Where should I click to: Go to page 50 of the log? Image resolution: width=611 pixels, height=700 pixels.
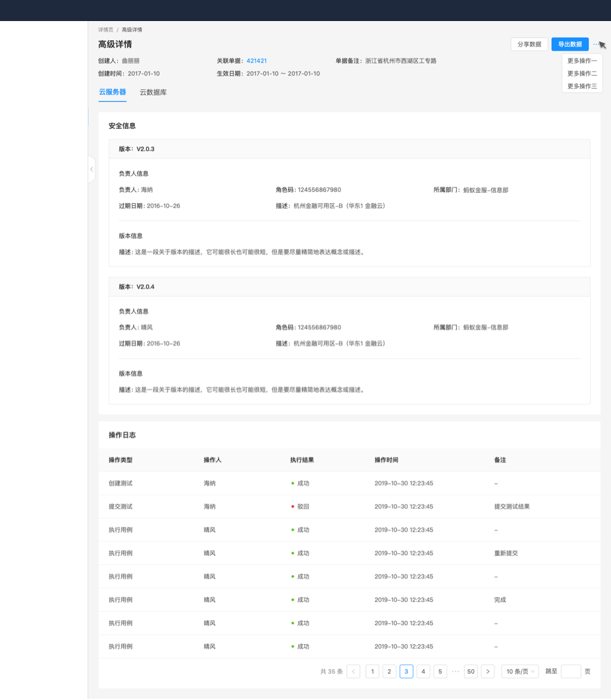pyautogui.click(x=471, y=672)
